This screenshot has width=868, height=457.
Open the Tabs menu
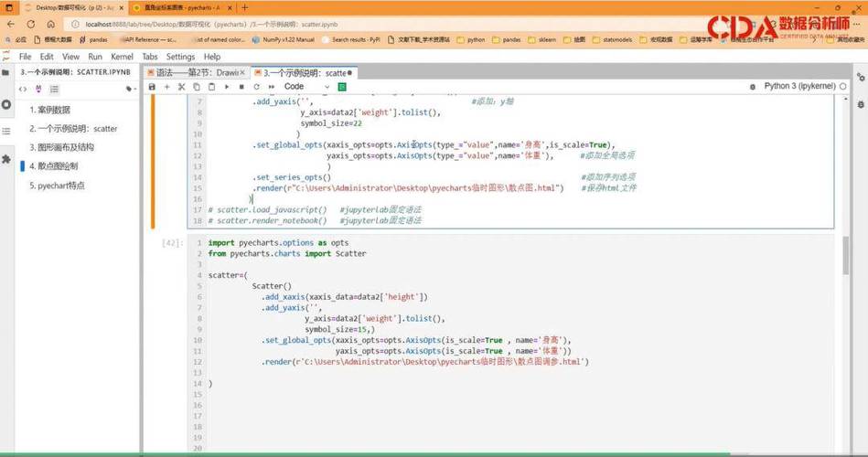(149, 57)
